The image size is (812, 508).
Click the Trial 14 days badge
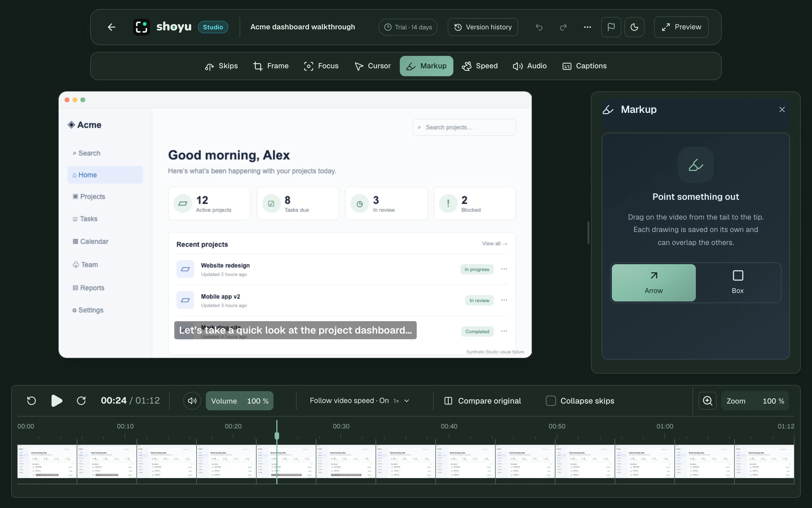(408, 27)
